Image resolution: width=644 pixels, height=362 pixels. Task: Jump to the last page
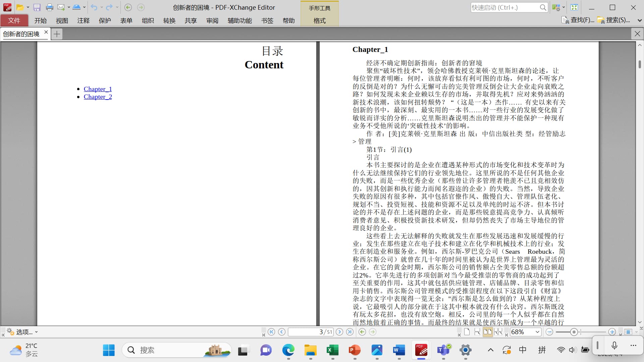coord(350,332)
